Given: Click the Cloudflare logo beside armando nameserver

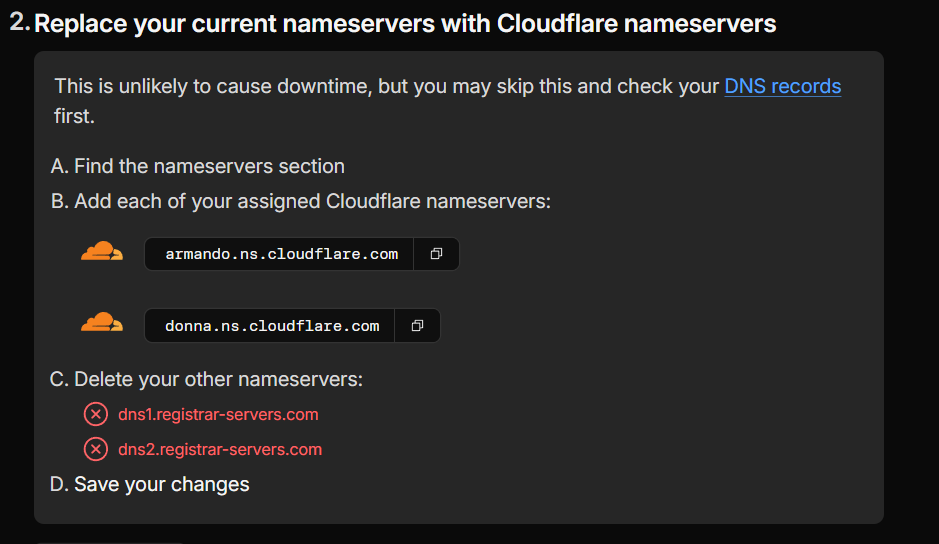Looking at the screenshot, I should click(x=102, y=251).
